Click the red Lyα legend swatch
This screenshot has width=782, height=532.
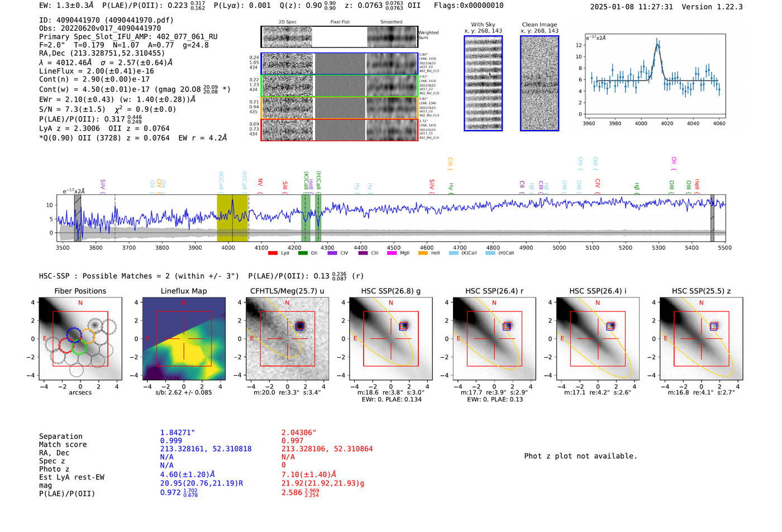coord(273,253)
